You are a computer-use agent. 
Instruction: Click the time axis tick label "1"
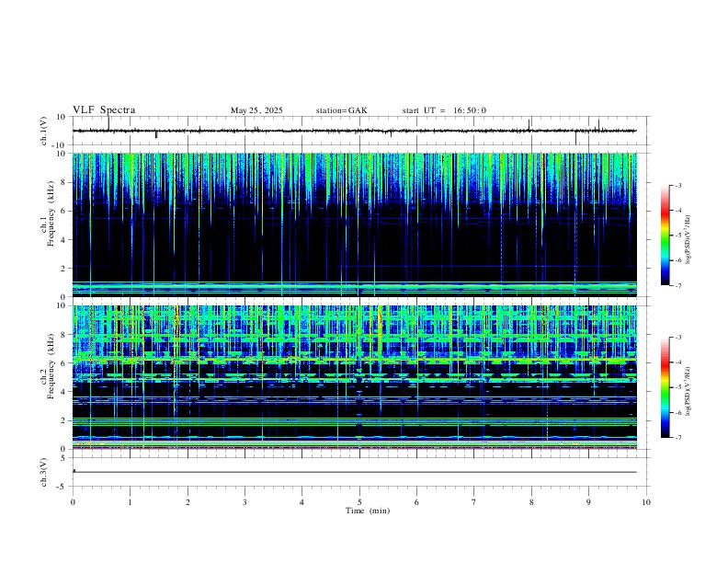(130, 502)
